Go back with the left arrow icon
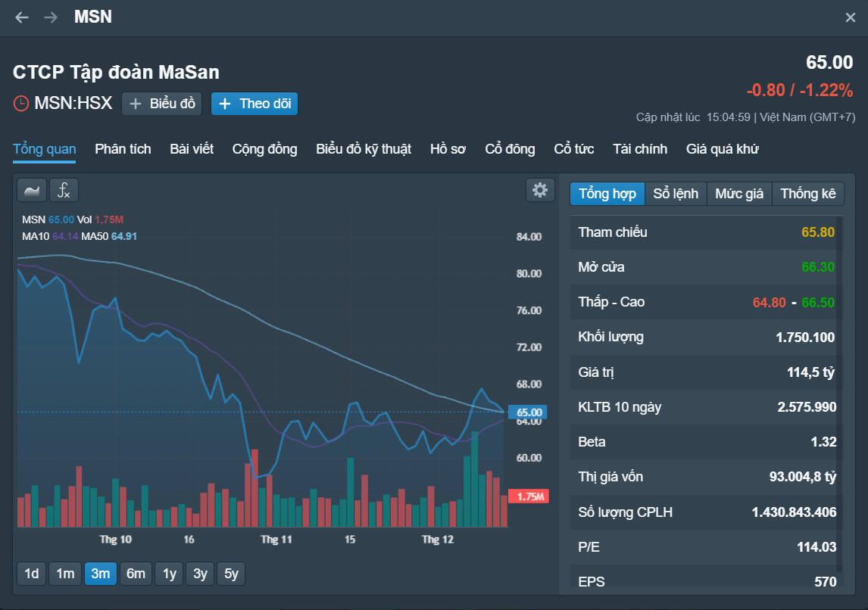868x610 pixels. [22, 17]
